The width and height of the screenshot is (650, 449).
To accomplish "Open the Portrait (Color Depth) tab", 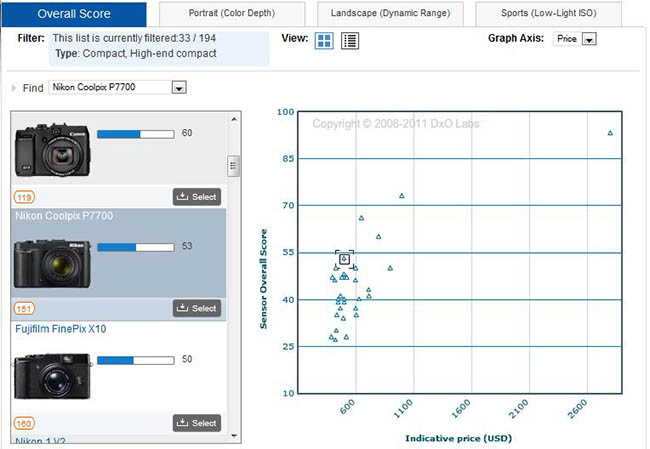I will 232,13.
